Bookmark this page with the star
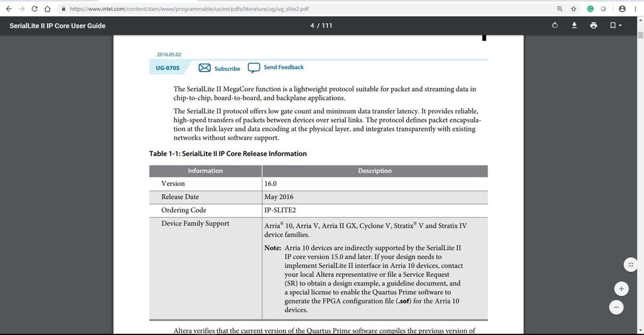This screenshot has height=335, width=644. (x=573, y=8)
